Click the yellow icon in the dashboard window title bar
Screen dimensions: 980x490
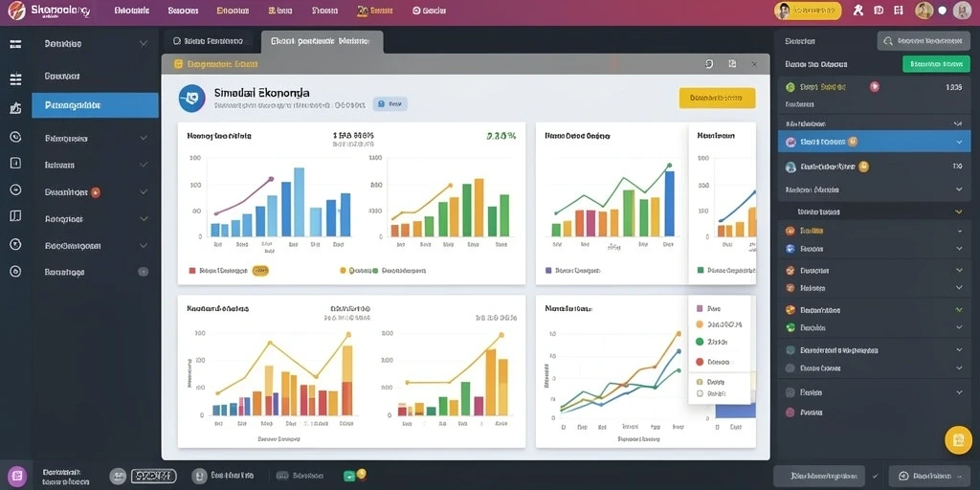point(178,64)
